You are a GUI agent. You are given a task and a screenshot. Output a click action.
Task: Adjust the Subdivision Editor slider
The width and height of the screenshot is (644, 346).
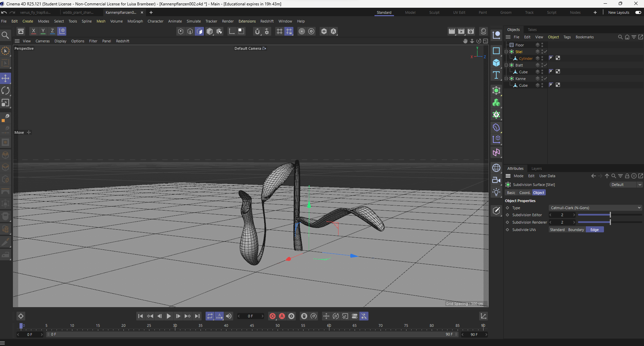(x=610, y=215)
